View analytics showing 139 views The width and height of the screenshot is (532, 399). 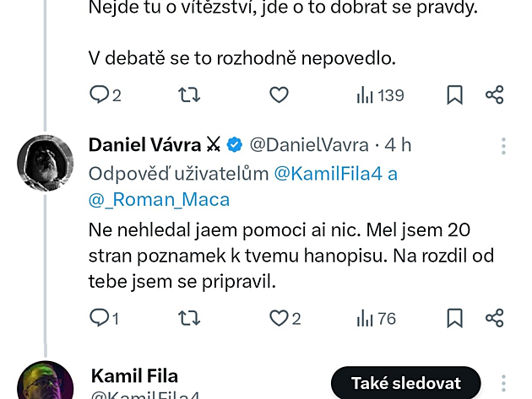pos(380,95)
